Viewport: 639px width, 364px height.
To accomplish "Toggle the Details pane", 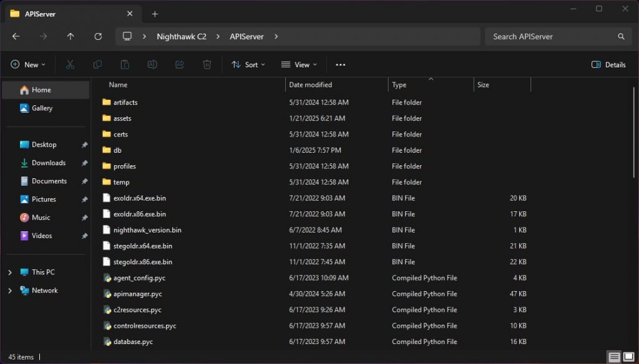I will (608, 65).
